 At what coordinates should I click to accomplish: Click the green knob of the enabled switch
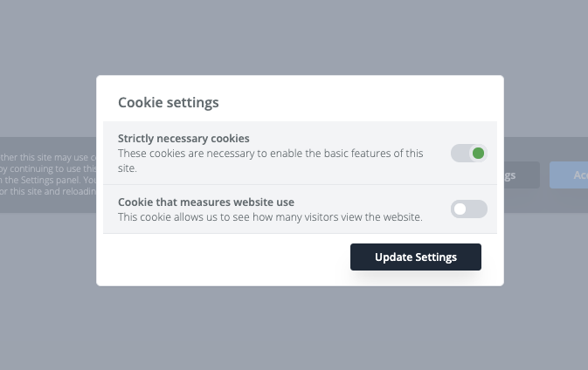pos(478,154)
